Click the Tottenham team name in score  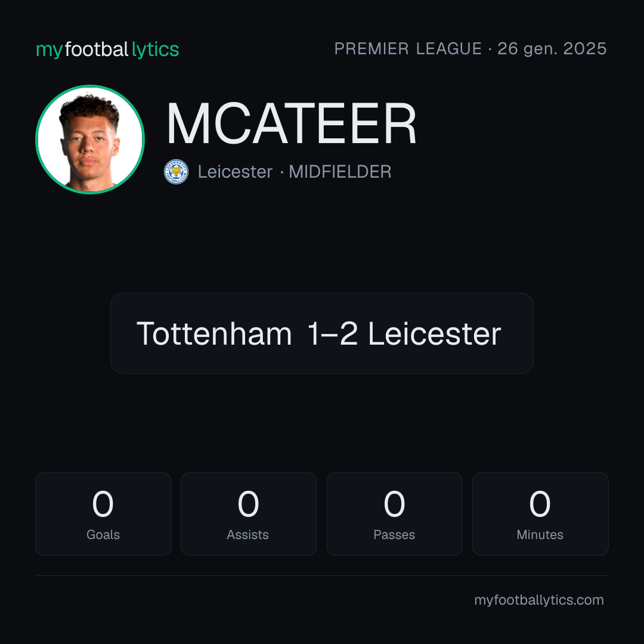[x=214, y=333]
